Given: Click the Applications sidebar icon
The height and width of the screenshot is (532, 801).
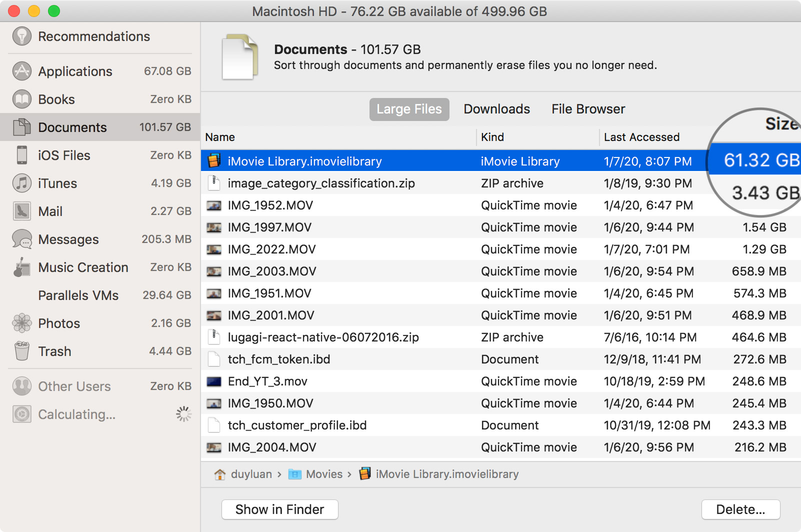Looking at the screenshot, I should click(x=22, y=71).
